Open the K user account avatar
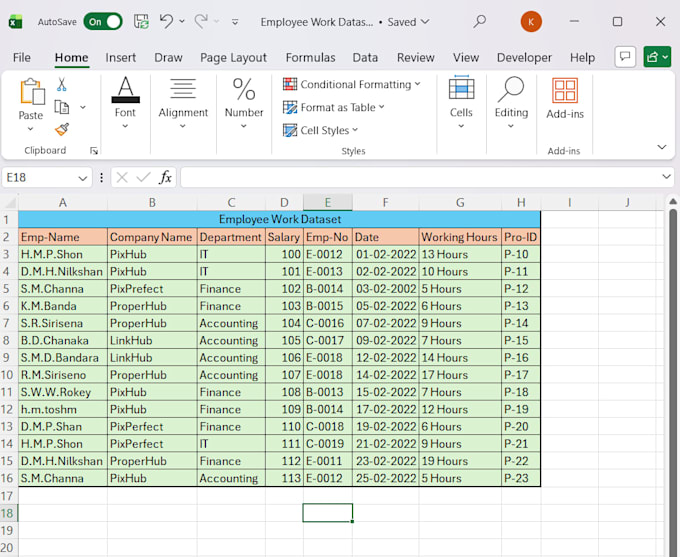The width and height of the screenshot is (680, 557). click(x=531, y=21)
